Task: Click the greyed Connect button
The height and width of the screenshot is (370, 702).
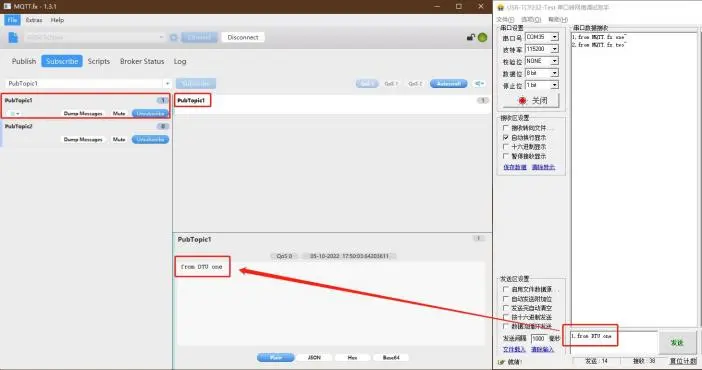Action: (199, 38)
